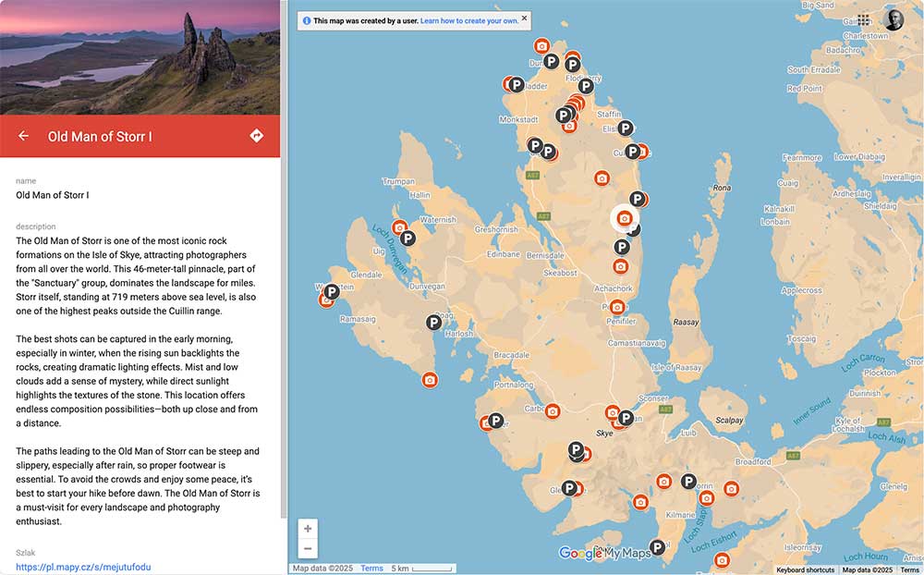The width and height of the screenshot is (924, 575).
Task: Click the Broadford place label on the map
Action: coord(753,462)
